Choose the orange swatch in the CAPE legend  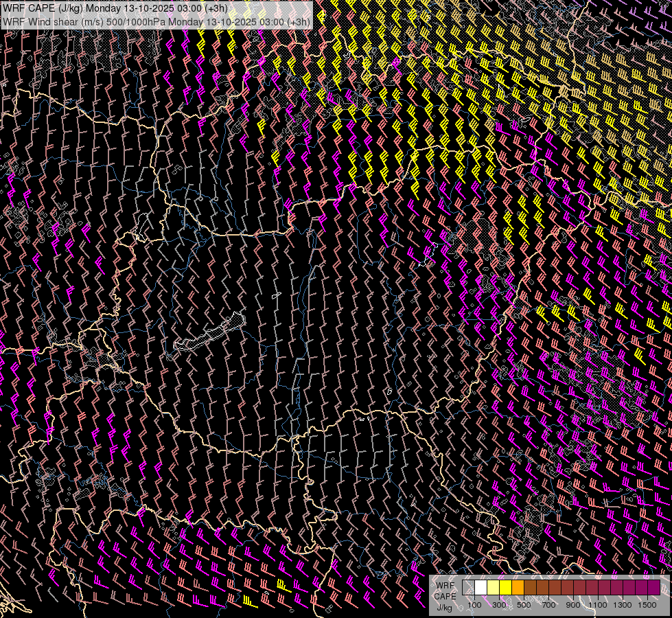pyautogui.click(x=518, y=588)
